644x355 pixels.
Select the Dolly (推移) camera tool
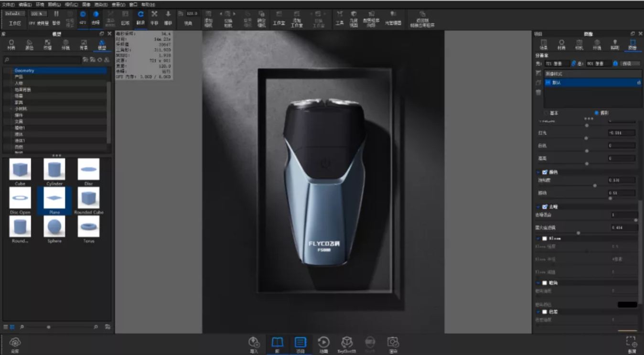[x=168, y=18]
